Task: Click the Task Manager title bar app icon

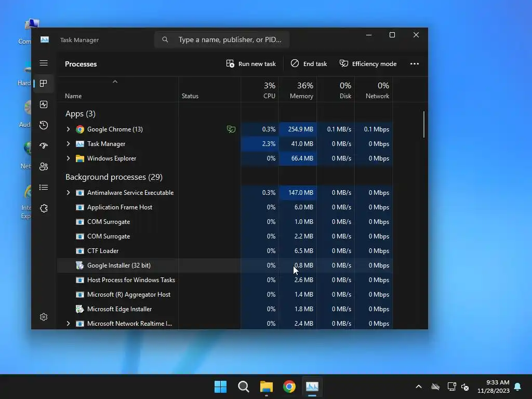Action: [45, 39]
